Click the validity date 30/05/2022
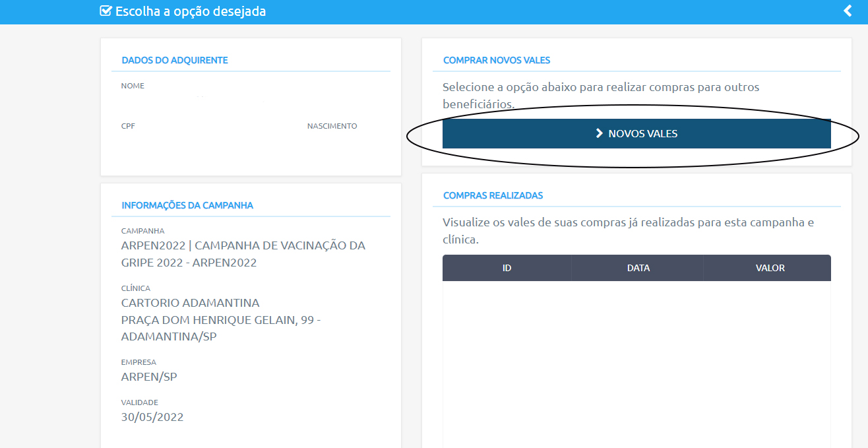The width and height of the screenshot is (868, 448). [x=152, y=417]
